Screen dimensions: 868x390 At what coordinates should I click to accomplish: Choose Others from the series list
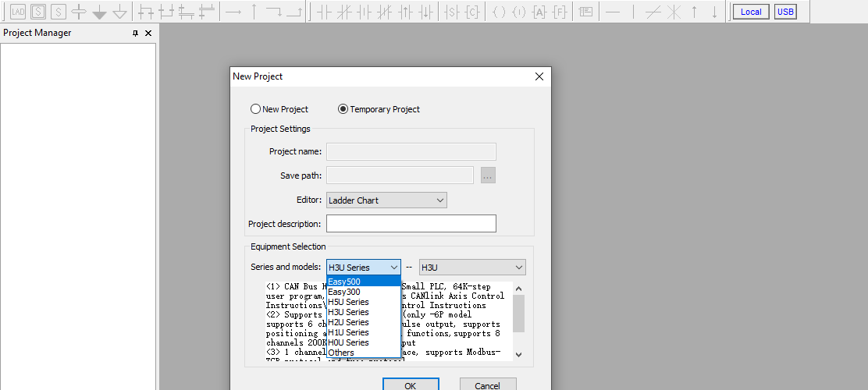coord(364,353)
